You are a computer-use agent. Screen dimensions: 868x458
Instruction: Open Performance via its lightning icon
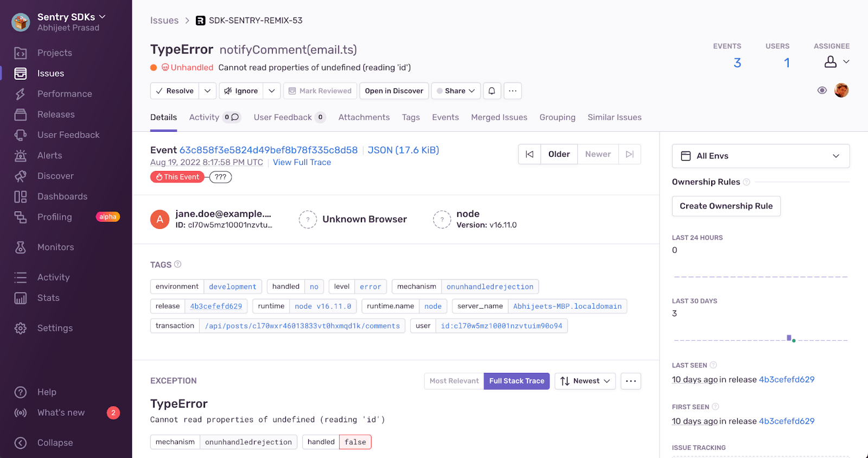point(21,94)
